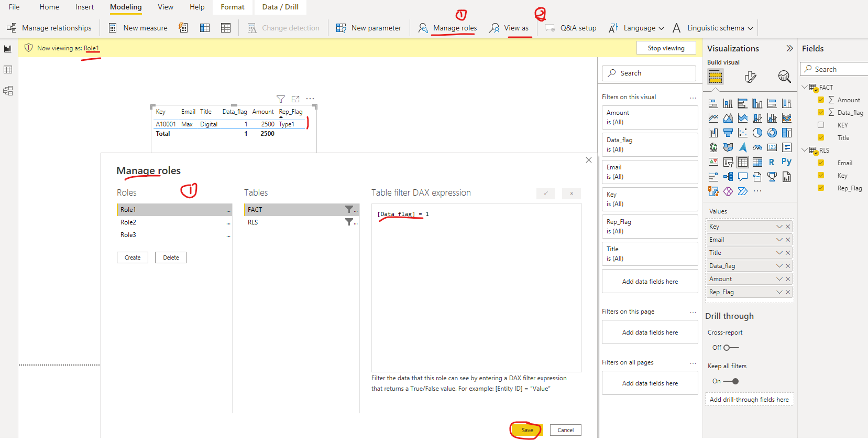The image size is (868, 440).
Task: Open Linguistic schema dropdown
Action: 712,28
